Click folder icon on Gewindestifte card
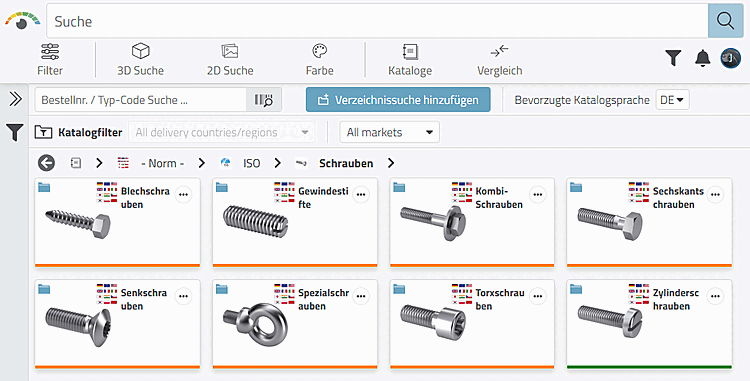750x381 pixels. pos(221,187)
